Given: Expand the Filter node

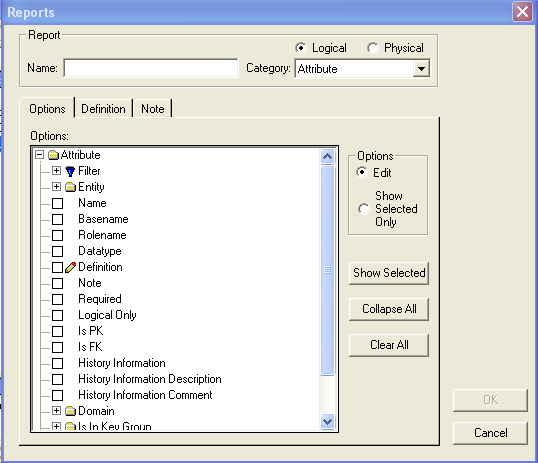Looking at the screenshot, I should pos(57,171).
